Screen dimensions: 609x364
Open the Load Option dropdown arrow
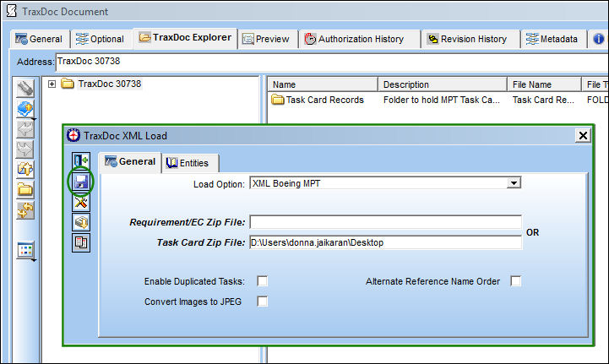tap(514, 183)
